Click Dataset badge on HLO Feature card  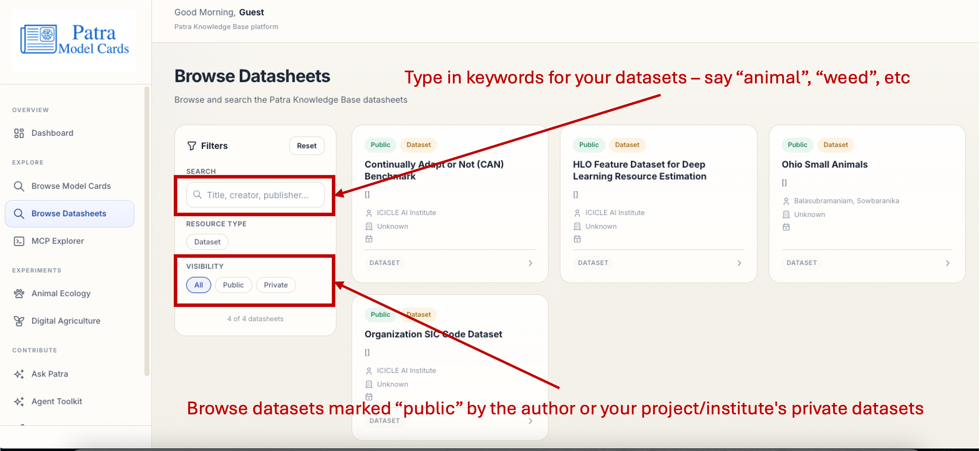(627, 145)
